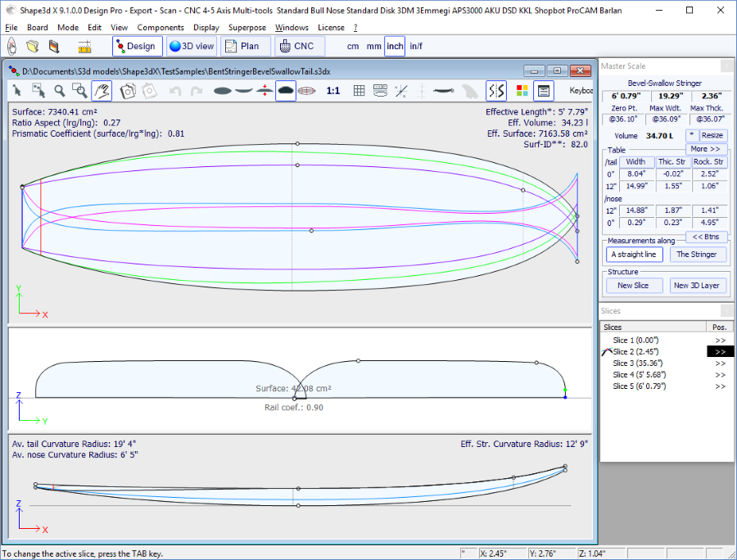Show the grid overlay icon
This screenshot has height=560, width=737.
tap(359, 91)
